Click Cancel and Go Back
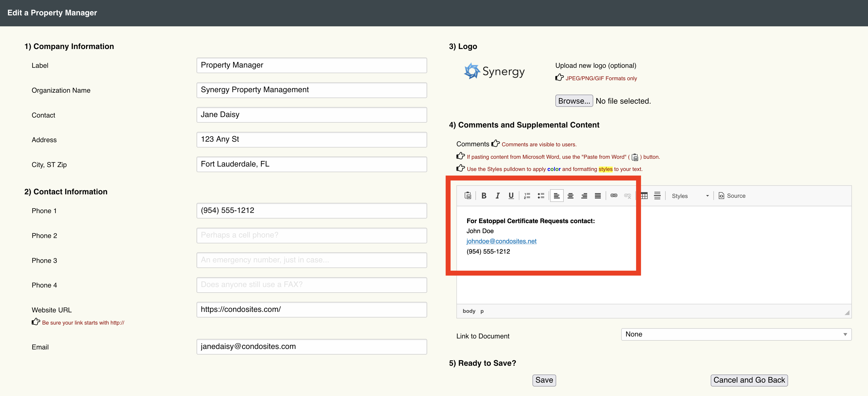 pyautogui.click(x=749, y=380)
